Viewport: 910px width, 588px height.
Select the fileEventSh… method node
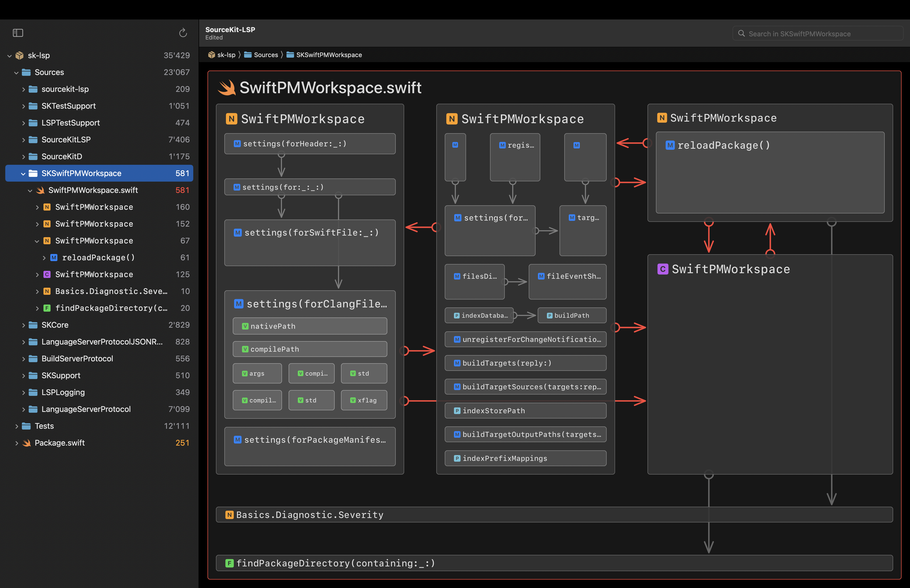pos(567,282)
